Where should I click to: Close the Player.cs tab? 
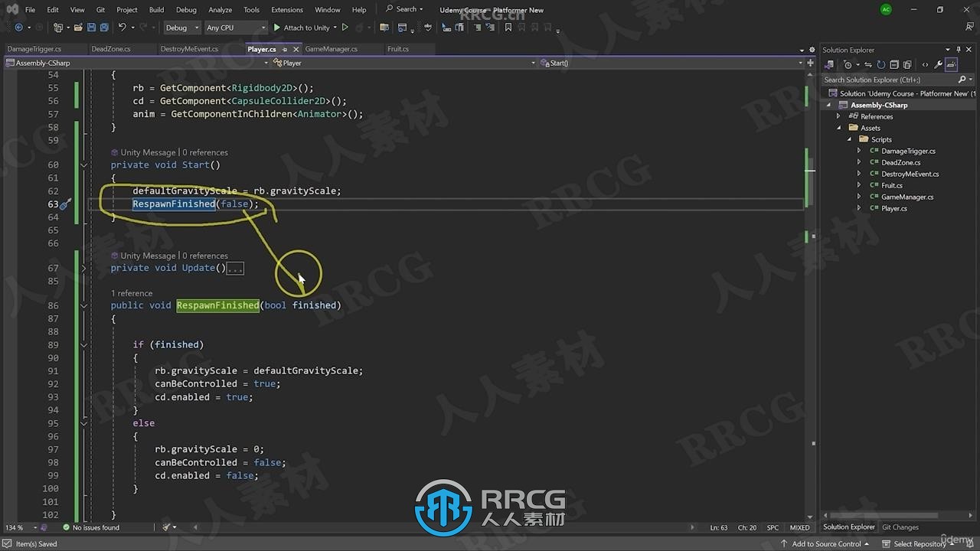click(x=297, y=49)
